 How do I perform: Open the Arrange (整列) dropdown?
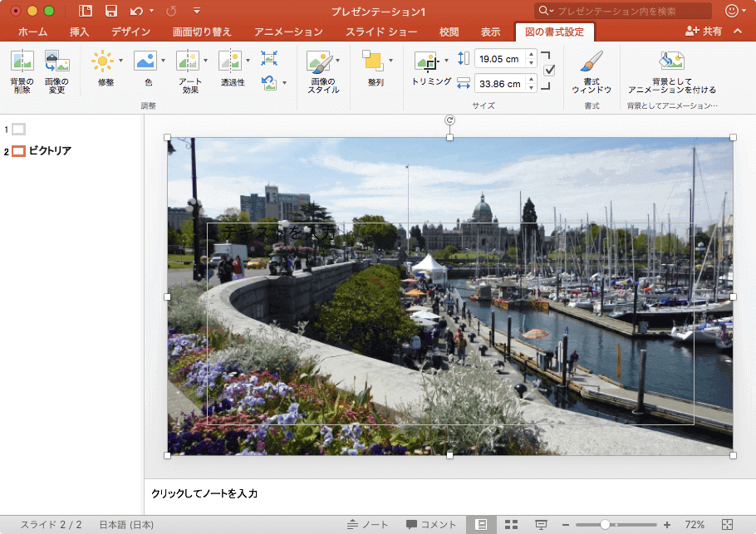(390, 61)
